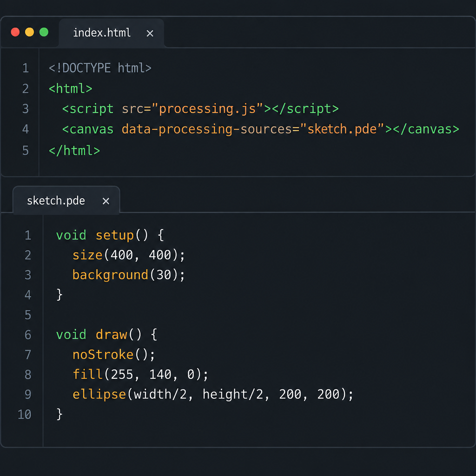476x476 pixels.
Task: Click the 'data-processing-sources' attribute
Action: point(206,129)
